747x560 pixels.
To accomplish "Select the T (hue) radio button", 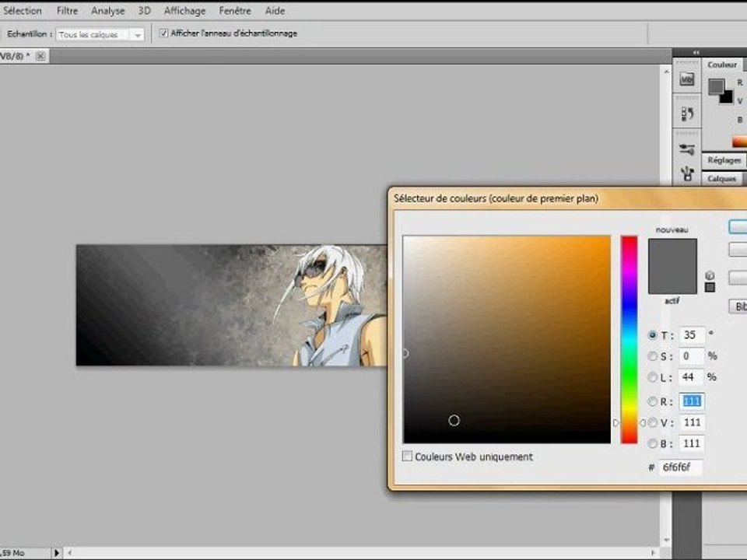I will tap(653, 335).
